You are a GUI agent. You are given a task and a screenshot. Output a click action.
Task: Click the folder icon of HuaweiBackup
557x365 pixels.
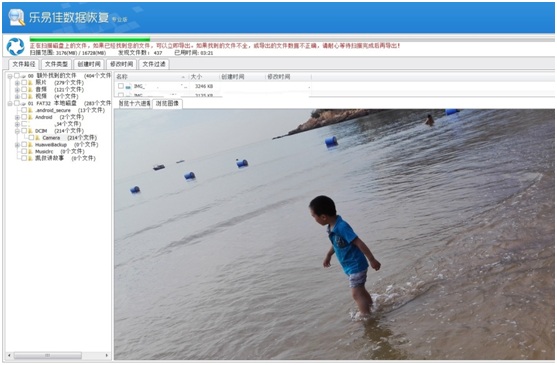pos(31,145)
